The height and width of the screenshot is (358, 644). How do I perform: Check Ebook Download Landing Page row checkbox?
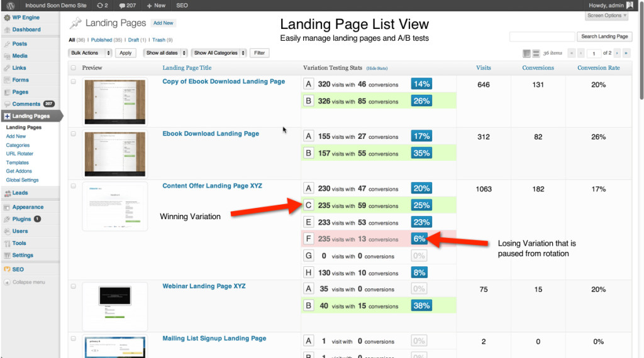[74, 134]
